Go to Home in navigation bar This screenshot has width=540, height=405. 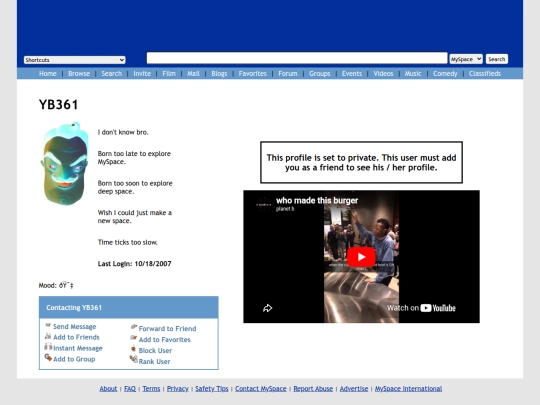pos(48,74)
